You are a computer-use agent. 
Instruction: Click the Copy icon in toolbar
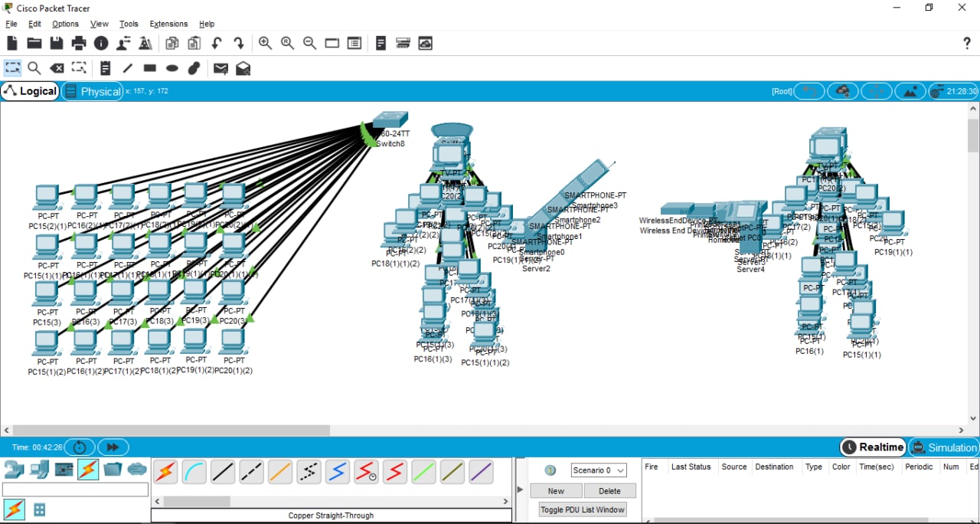click(x=172, y=44)
